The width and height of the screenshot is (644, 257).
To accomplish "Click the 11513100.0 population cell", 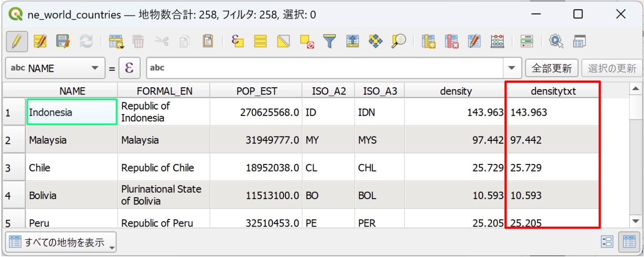I will [x=256, y=195].
